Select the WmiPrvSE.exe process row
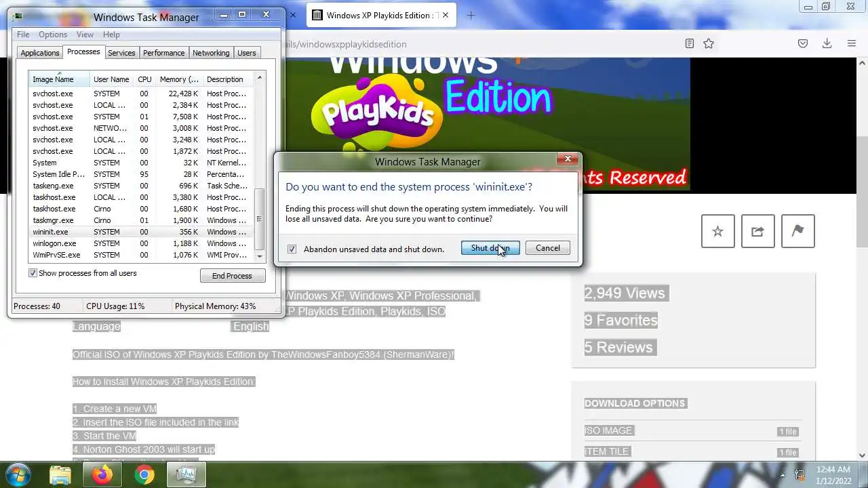The image size is (868, 488). point(141,255)
